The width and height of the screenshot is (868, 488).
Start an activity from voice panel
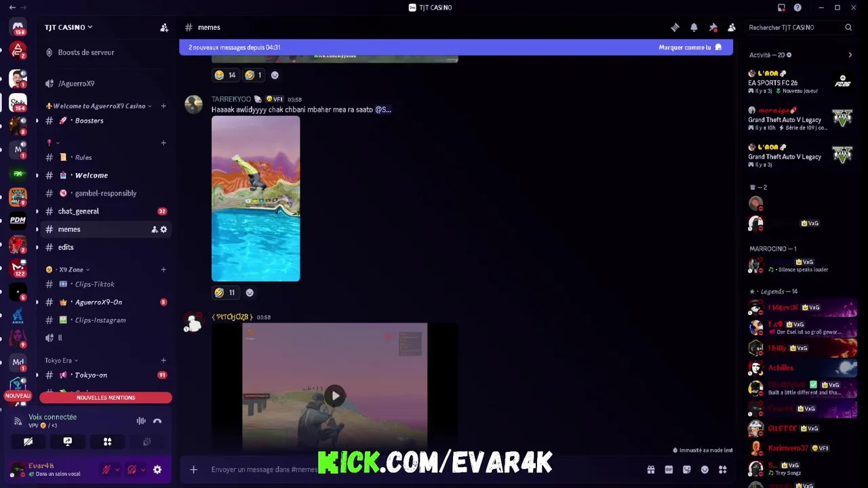(107, 441)
